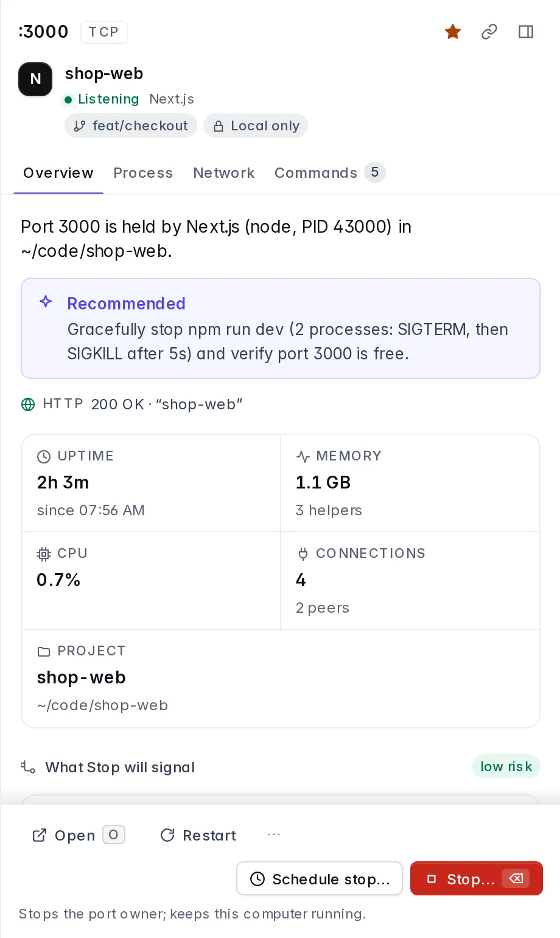
Task: Click the since 07:56 AM text
Action: 91,510
